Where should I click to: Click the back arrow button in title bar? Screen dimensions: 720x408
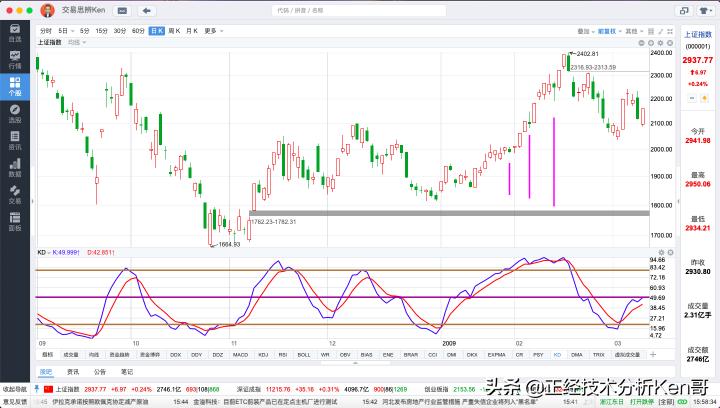point(146,11)
